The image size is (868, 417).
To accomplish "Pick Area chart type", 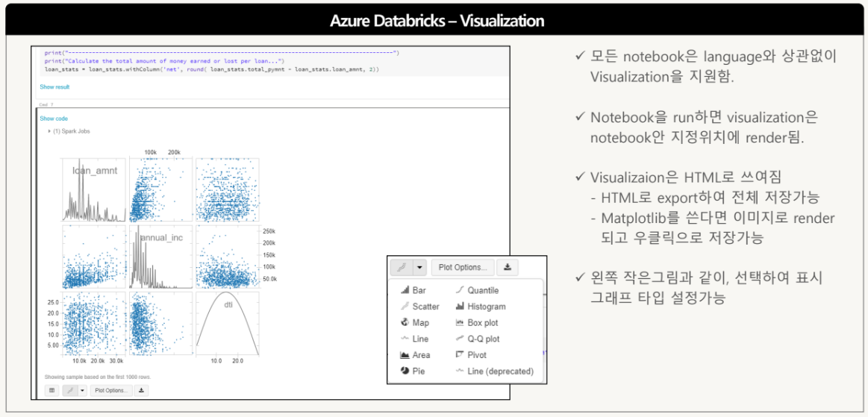I will pyautogui.click(x=415, y=355).
